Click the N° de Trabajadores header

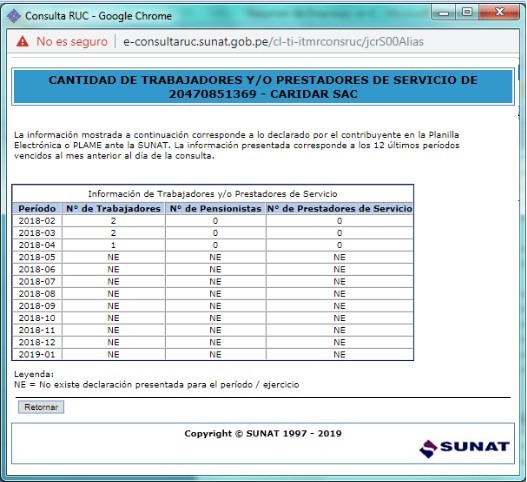point(113,209)
